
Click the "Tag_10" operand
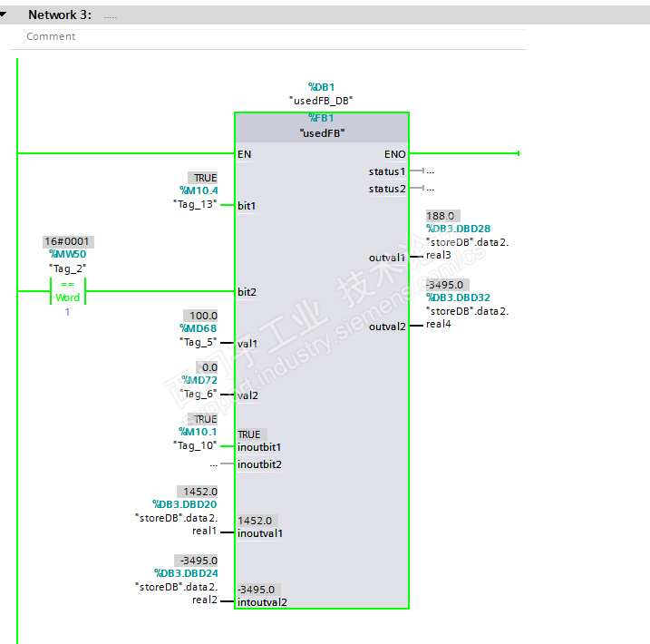[x=195, y=445]
